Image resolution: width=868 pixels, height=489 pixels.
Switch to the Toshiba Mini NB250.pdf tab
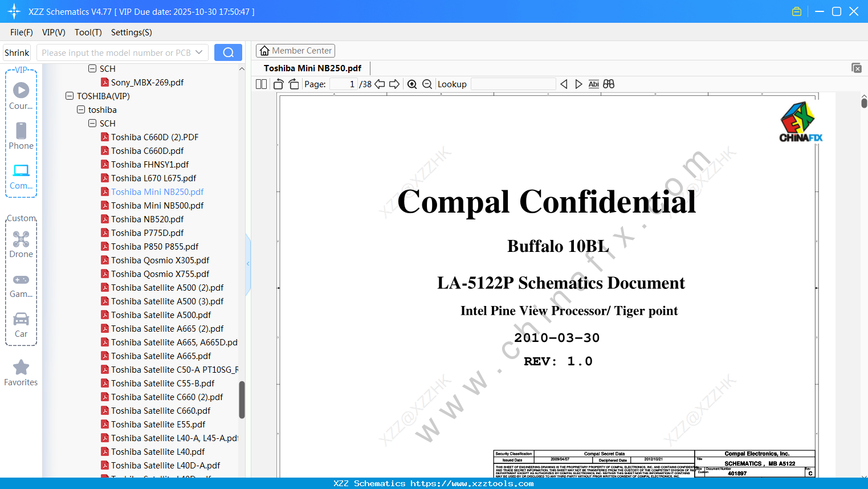pos(312,68)
